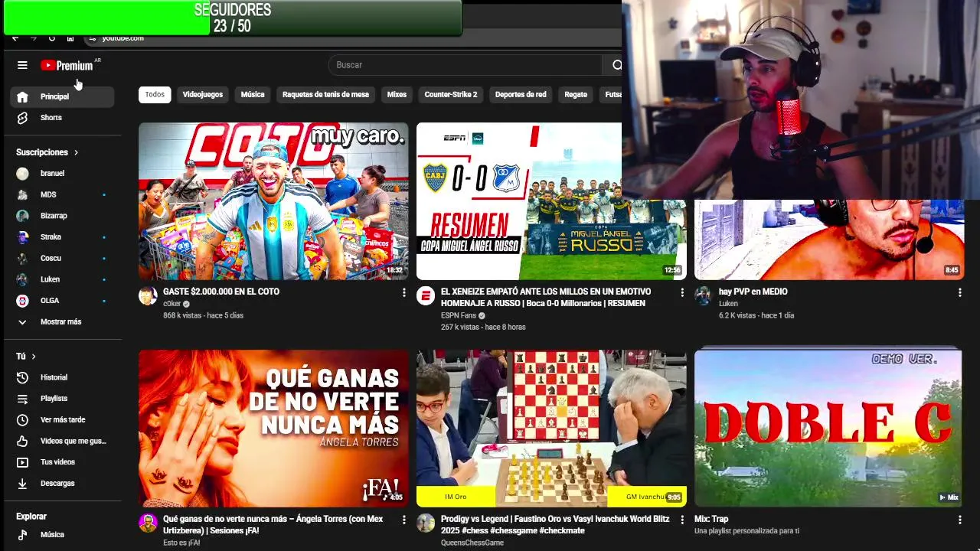Click the search magnifier button
Screen dimensions: 980x551
click(616, 65)
